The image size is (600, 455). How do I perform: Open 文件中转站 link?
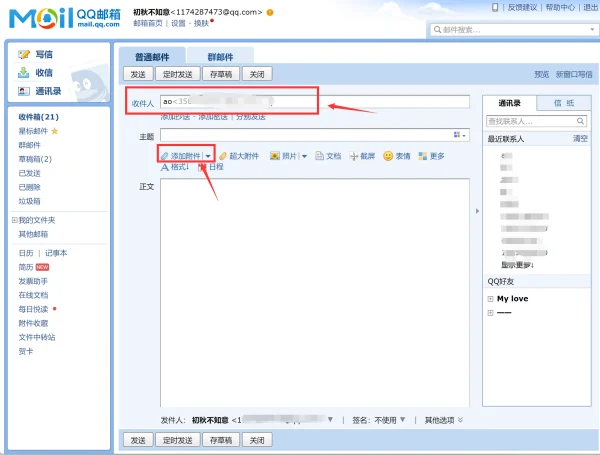pyautogui.click(x=37, y=338)
